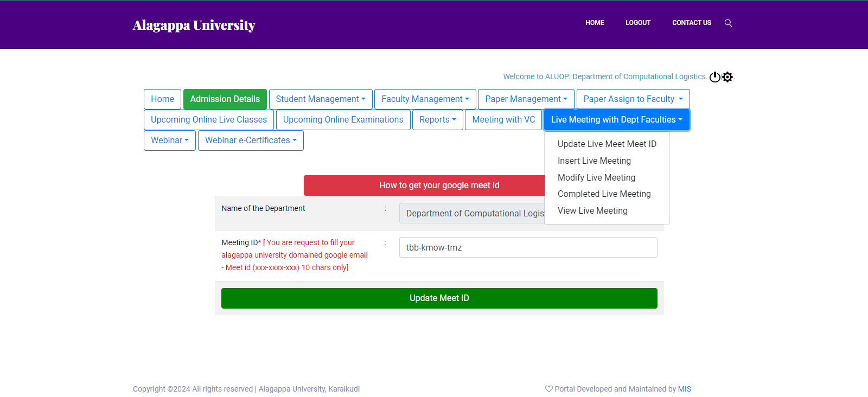Screen dimensions: 868x397
Task: Open Upcoming Online Live Classes
Action: (209, 120)
